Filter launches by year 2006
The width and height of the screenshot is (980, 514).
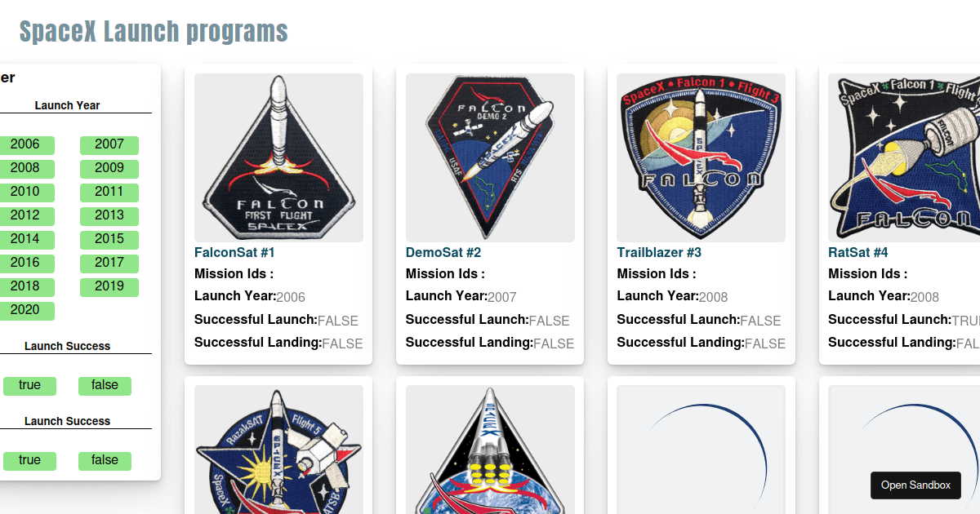(x=25, y=145)
